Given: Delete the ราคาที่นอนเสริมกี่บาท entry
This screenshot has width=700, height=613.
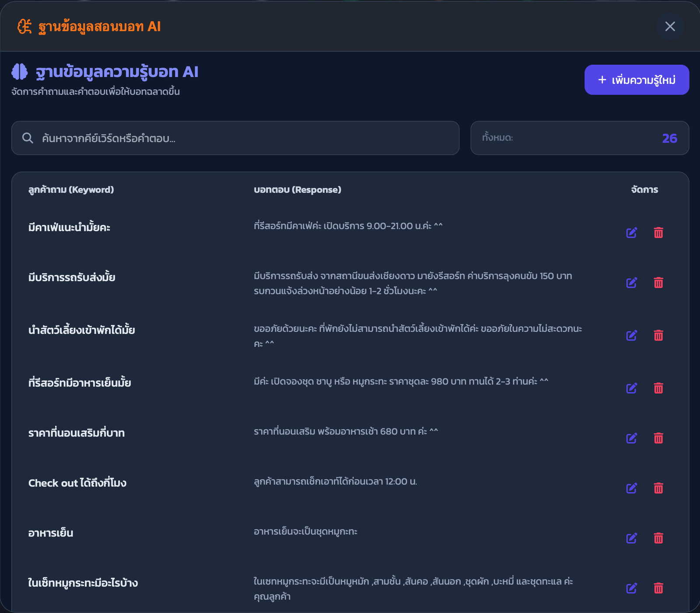Looking at the screenshot, I should 658,438.
